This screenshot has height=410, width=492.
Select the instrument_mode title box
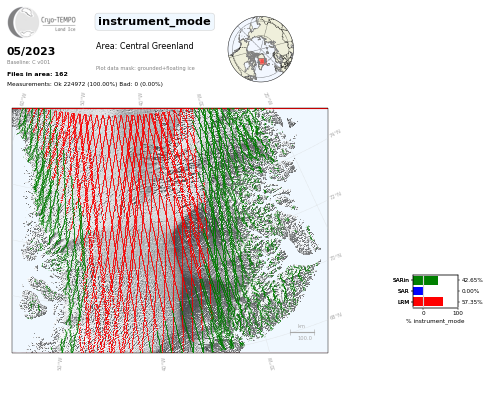154,22
